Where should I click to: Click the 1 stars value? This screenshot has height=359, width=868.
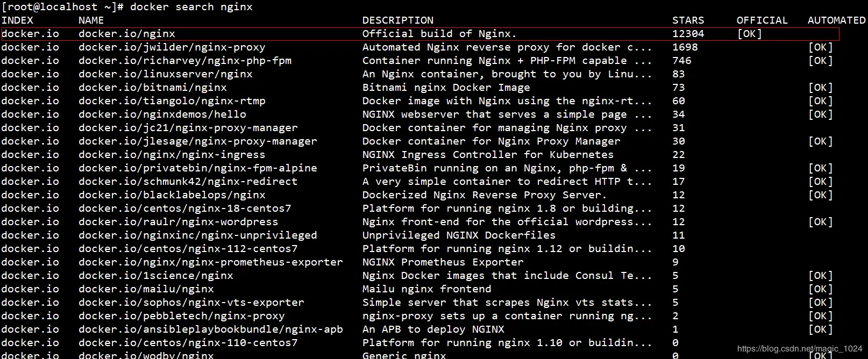point(675,329)
